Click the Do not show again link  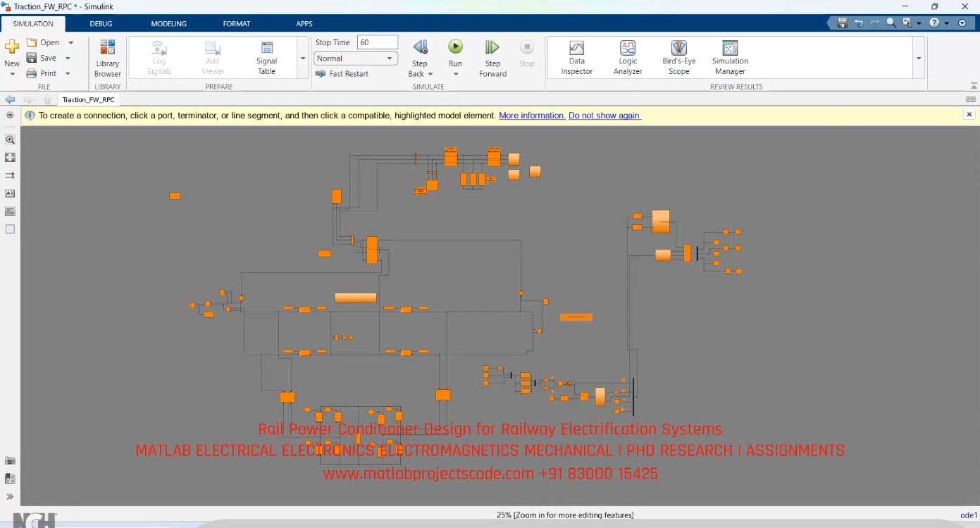pos(604,116)
